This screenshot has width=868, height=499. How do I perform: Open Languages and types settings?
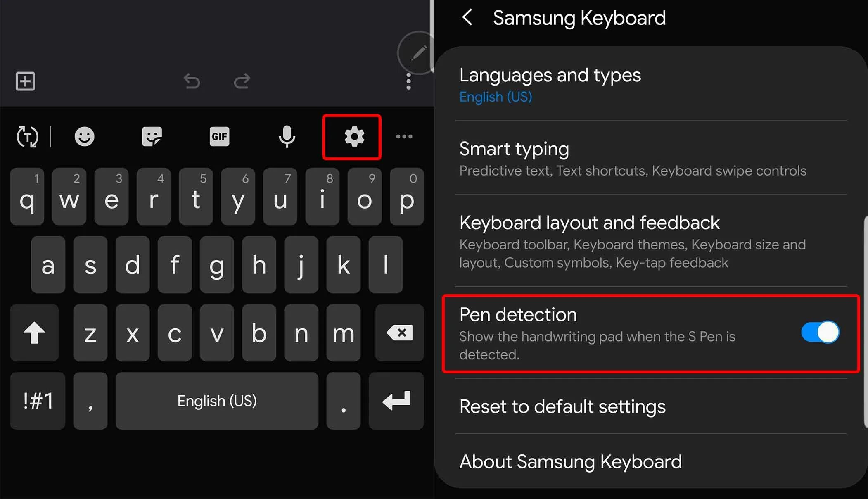[651, 84]
